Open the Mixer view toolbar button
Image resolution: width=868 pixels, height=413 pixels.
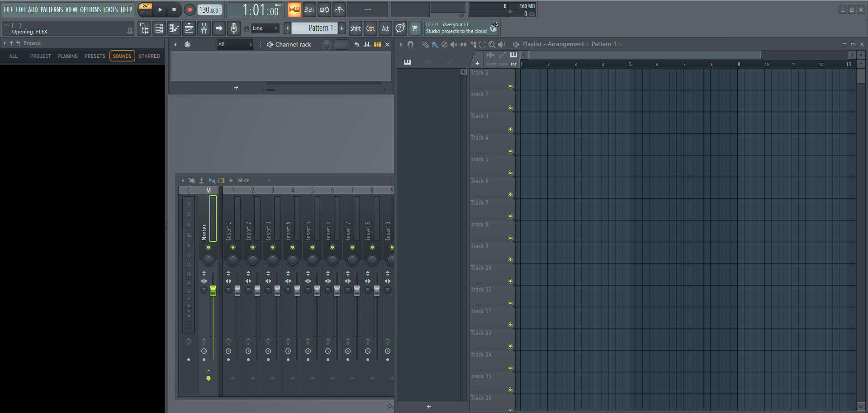point(204,28)
